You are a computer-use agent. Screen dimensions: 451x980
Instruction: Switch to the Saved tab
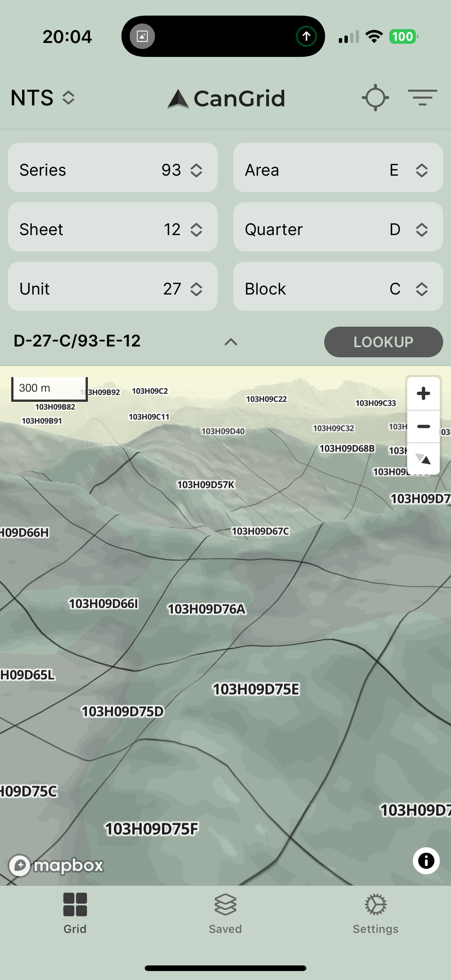coord(225,913)
